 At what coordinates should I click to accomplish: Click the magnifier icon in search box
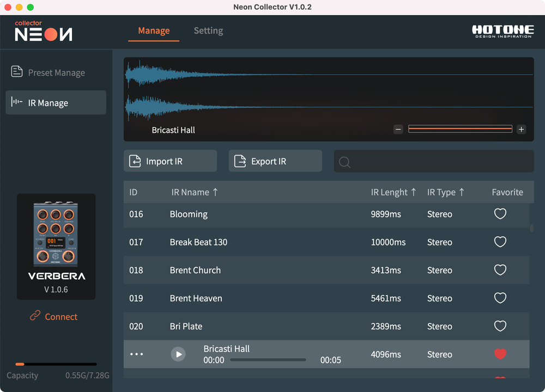click(x=344, y=162)
